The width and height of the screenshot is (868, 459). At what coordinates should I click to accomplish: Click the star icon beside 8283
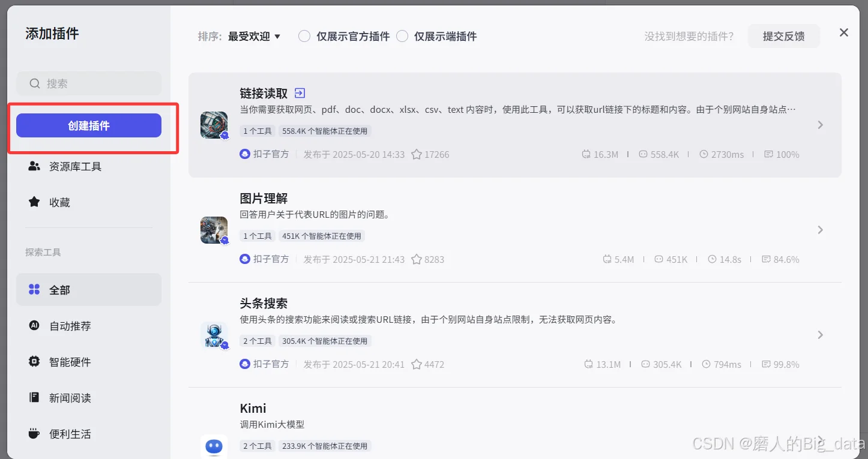[x=417, y=259]
